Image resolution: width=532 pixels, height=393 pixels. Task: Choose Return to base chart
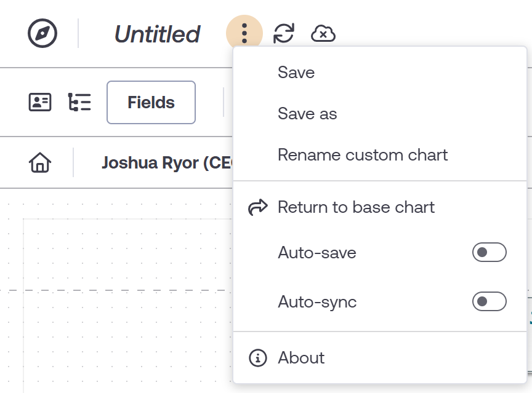356,207
